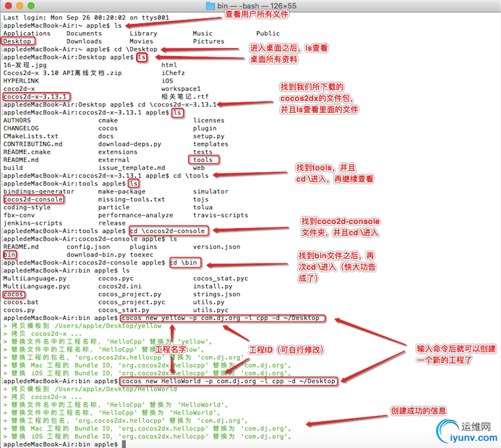Click the '相关笔记.rtf' file name
501x448 pixels.
(185, 97)
